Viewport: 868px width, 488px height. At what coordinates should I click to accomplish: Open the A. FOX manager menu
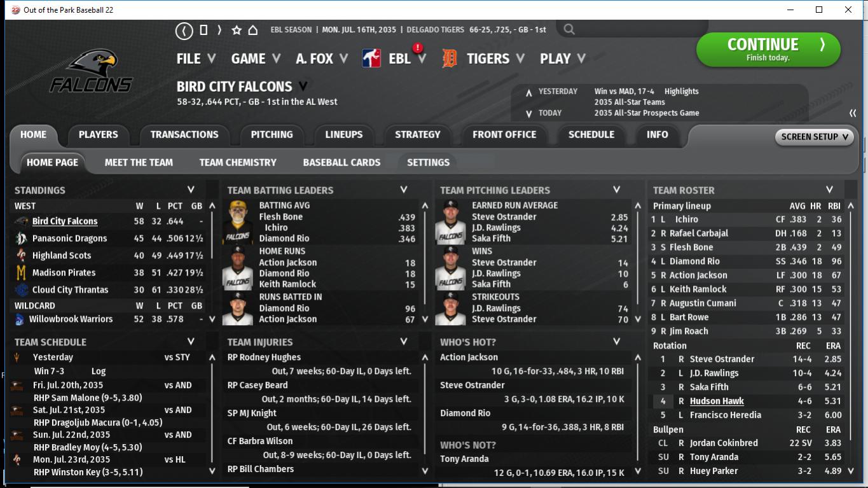[322, 59]
